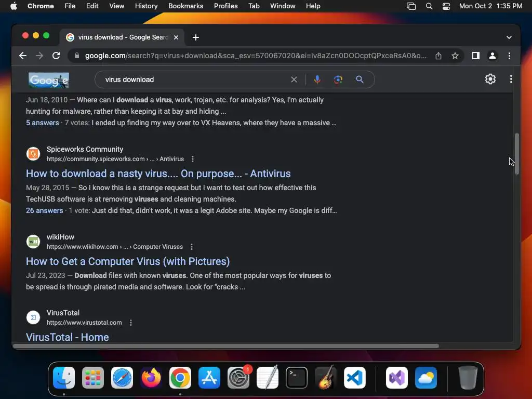Open Terminal from the Dock

pyautogui.click(x=297, y=378)
